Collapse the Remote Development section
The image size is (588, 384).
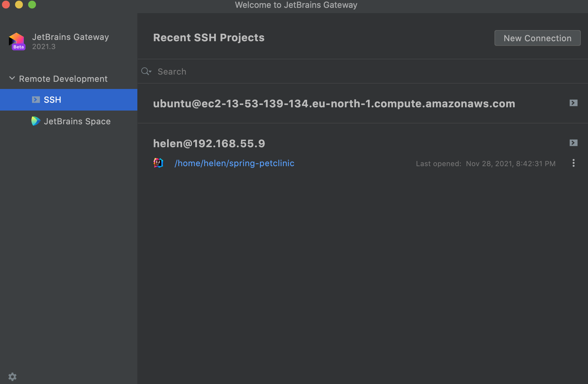point(12,79)
